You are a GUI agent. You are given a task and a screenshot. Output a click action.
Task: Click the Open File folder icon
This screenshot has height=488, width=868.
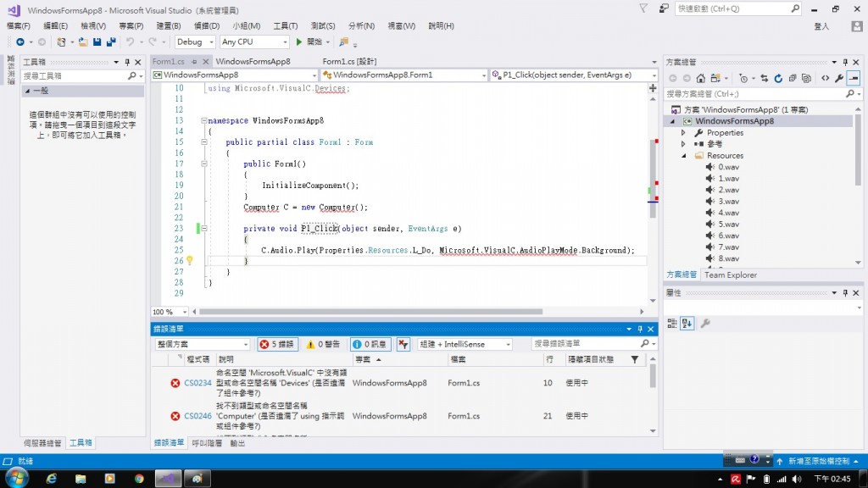[x=83, y=42]
